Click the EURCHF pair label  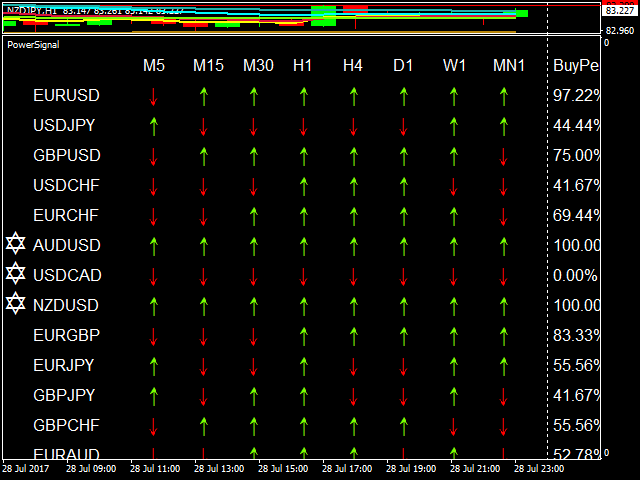(66, 215)
